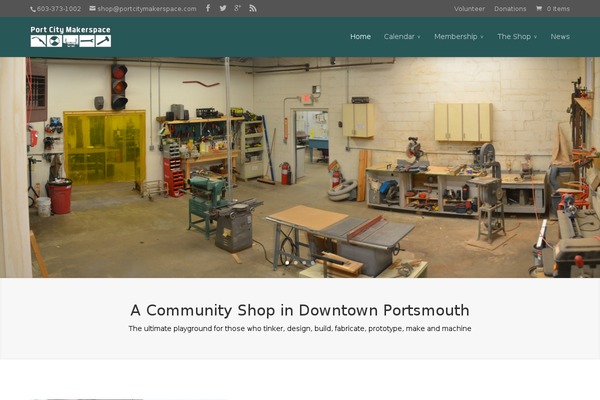Click the shopping cart icon
The image size is (600, 400).
point(539,8)
